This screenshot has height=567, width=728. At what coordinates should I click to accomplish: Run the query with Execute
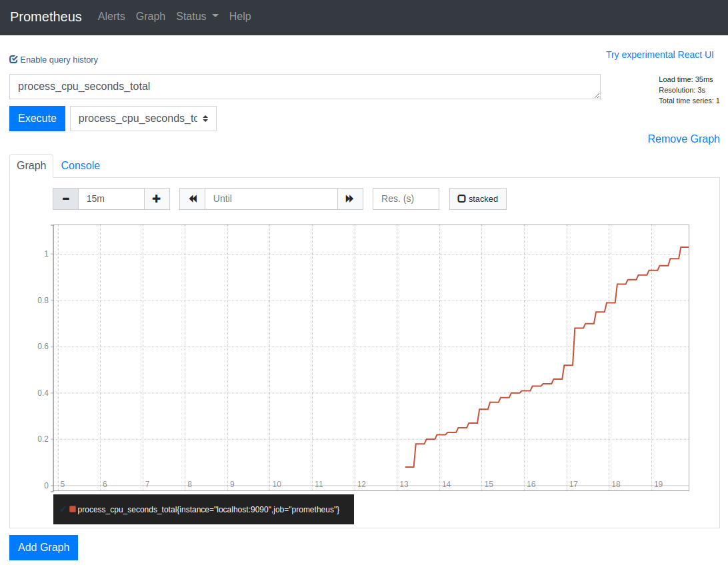click(37, 119)
